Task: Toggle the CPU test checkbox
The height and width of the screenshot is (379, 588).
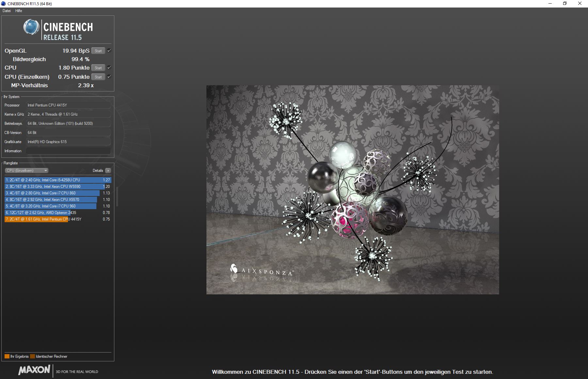Action: [x=109, y=67]
